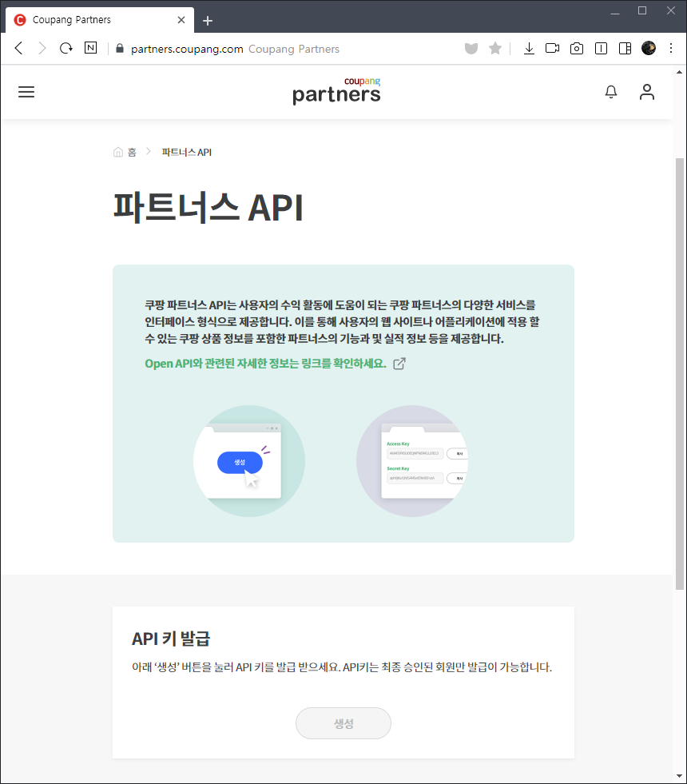The width and height of the screenshot is (687, 784).
Task: Click the external link icon beside Open API link
Action: [x=399, y=364]
